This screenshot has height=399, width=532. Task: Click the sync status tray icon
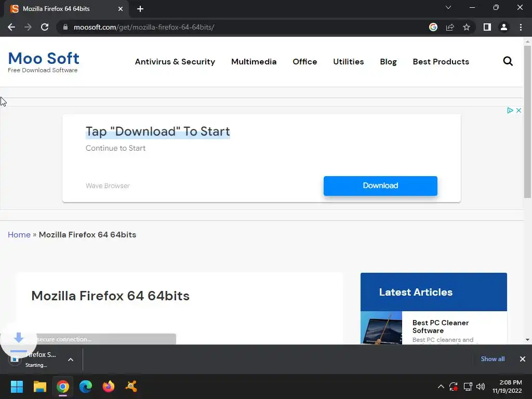(454, 387)
